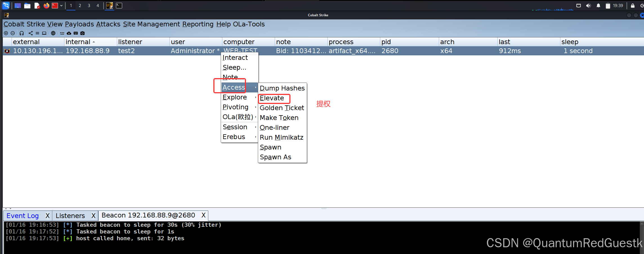Expand the Explore submenu
Viewport: 644px width, 254px height.
click(240, 97)
